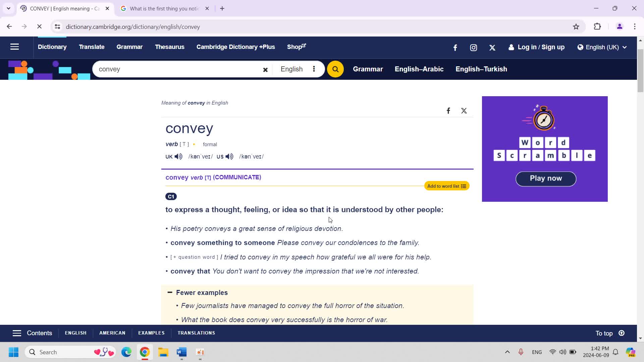
Task: Expand the English (UK) language dropdown
Action: point(602,47)
